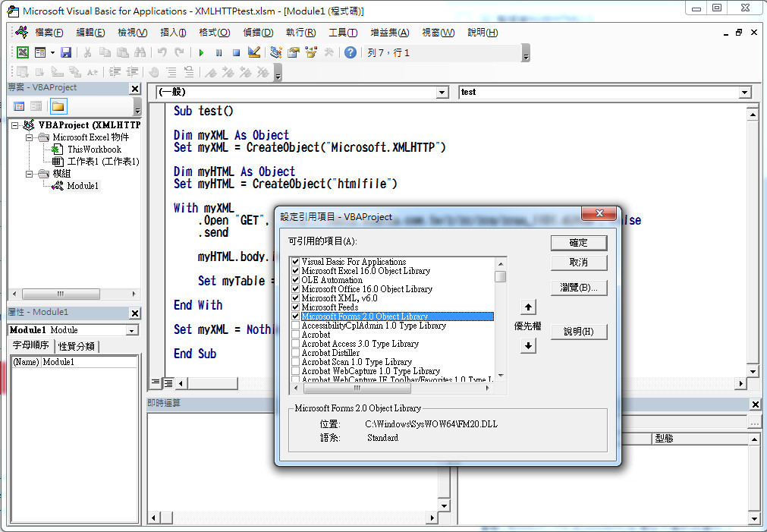Pause execution with the Break icon
The width and height of the screenshot is (767, 532).
(218, 52)
